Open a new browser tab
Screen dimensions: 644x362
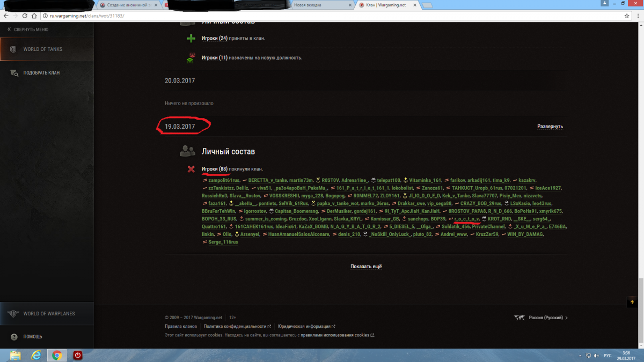click(428, 5)
